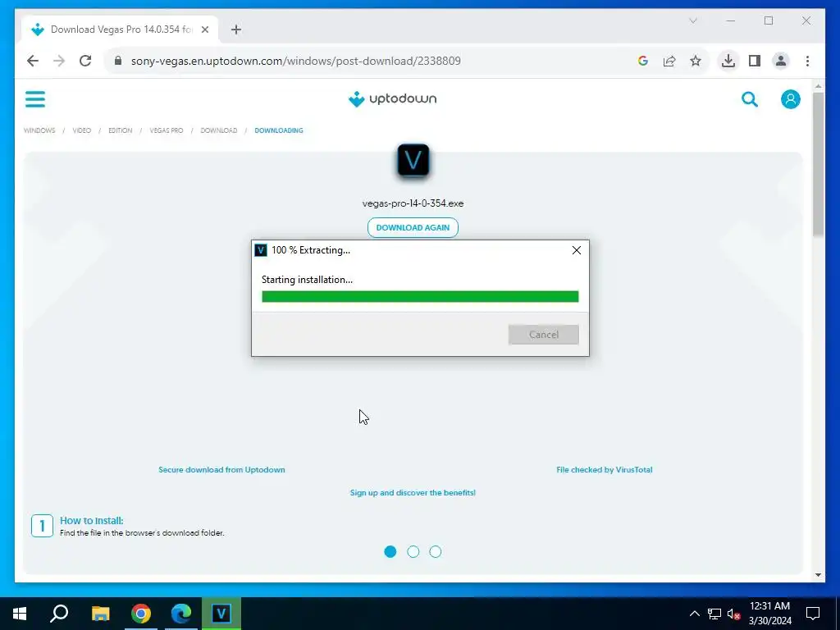Viewport: 840px width, 630px height.
Task: Click 'Secure download from Uptodown' text
Action: (221, 469)
